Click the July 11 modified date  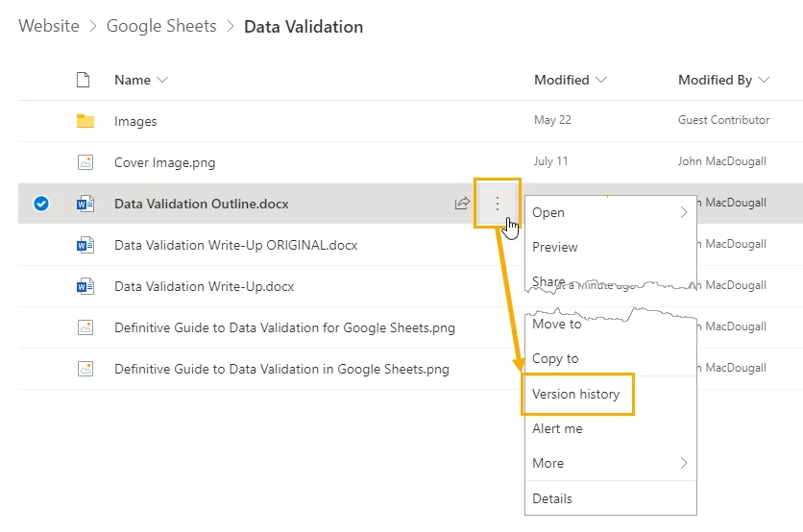point(550,161)
